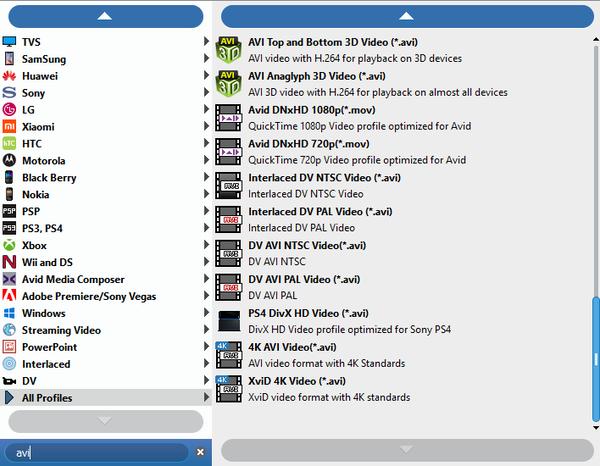Image resolution: width=600 pixels, height=466 pixels.
Task: Click the PowerPoint icon in category list
Action: pos(10,347)
